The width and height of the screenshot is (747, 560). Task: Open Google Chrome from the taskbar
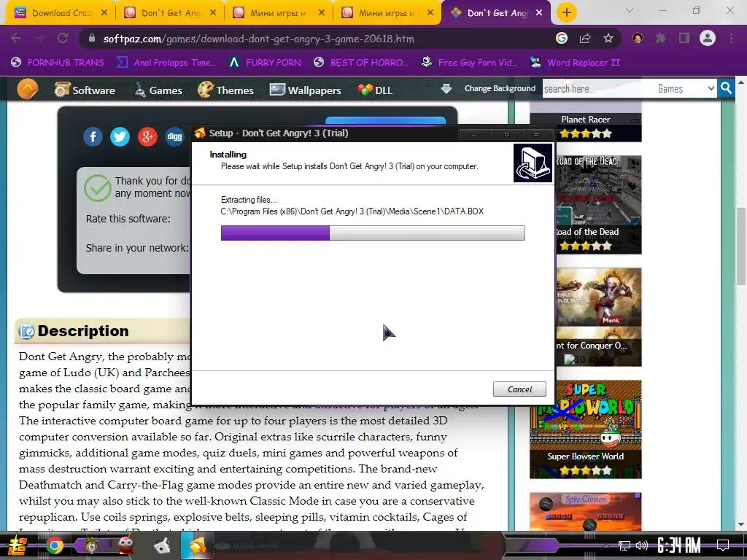click(54, 545)
